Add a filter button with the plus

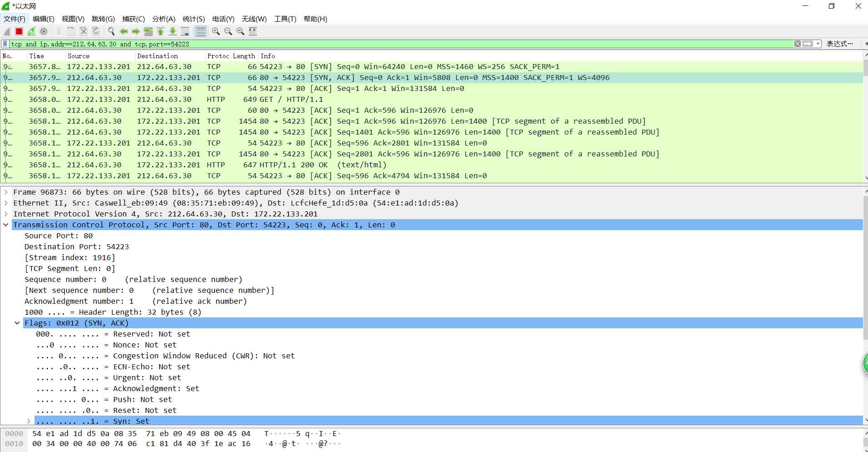865,44
